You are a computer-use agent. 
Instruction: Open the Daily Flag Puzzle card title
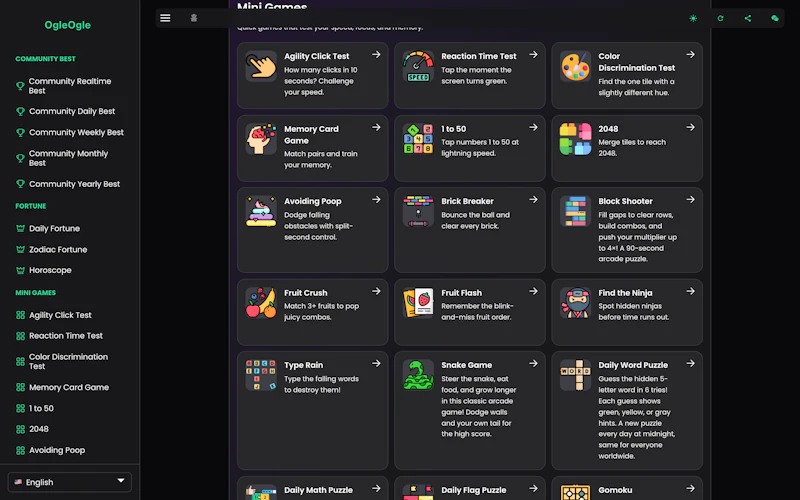click(473, 490)
